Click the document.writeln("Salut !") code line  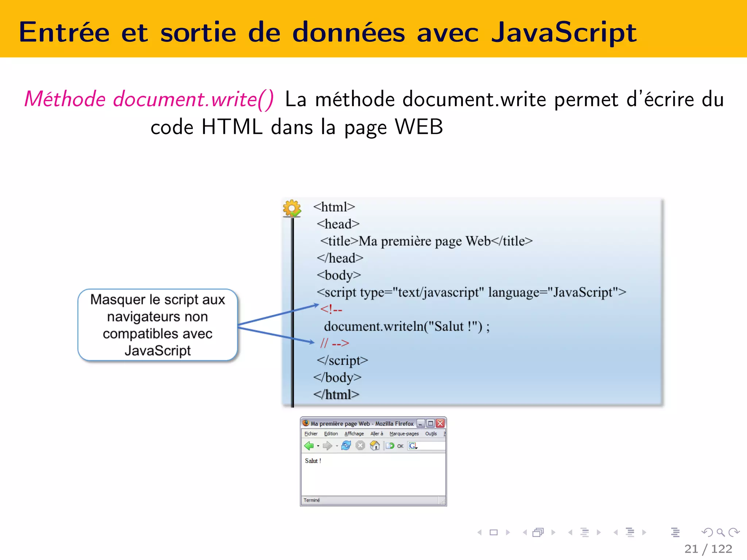click(x=407, y=326)
